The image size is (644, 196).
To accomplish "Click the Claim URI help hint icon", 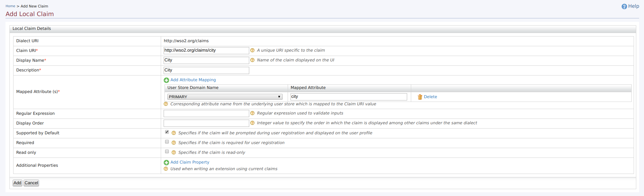I will (x=252, y=51).
